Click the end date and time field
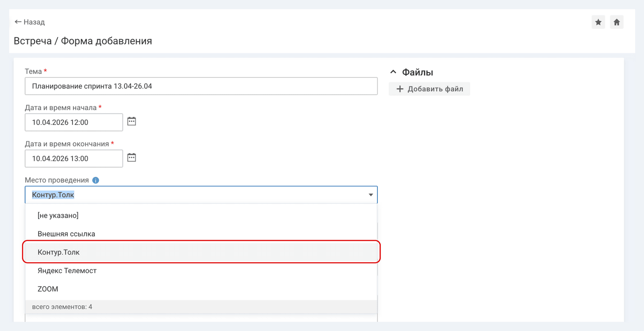 coord(74,159)
